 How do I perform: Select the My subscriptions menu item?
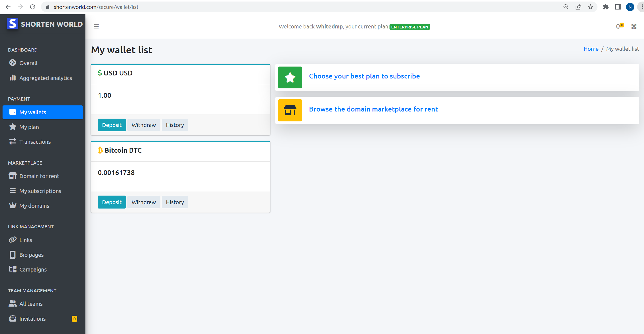(x=40, y=190)
